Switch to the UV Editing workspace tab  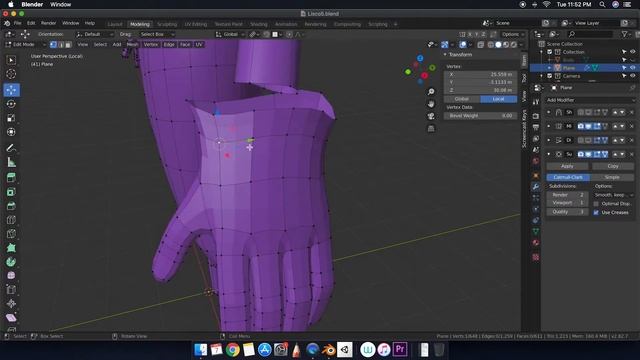pyautogui.click(x=196, y=24)
